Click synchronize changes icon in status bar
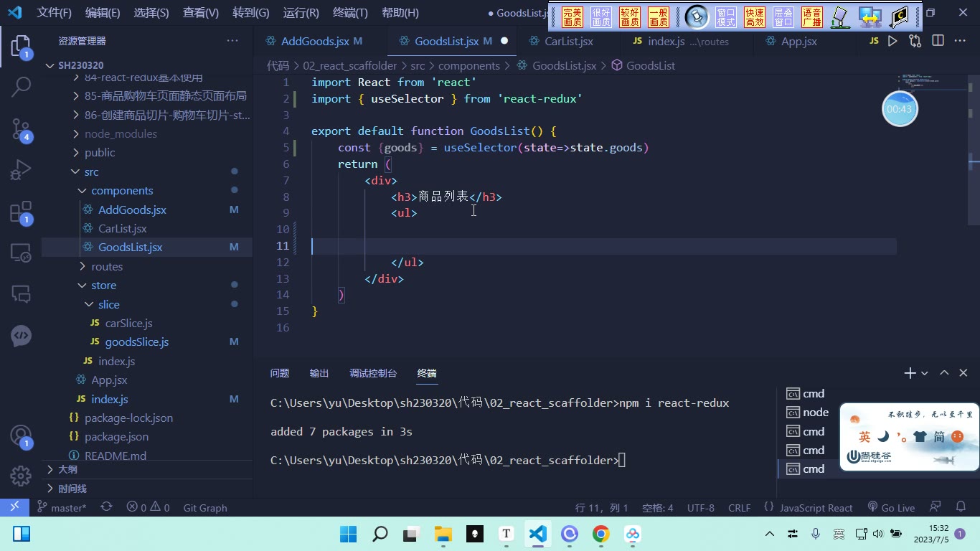The height and width of the screenshot is (551, 980). [x=106, y=507]
